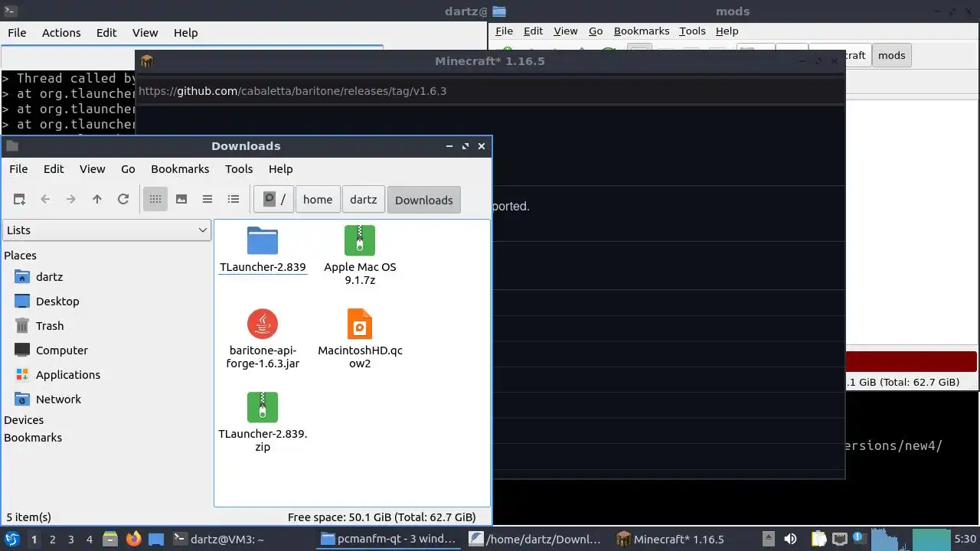The image size is (980, 551).
Task: Click the Free space status text in Downloads
Action: (381, 517)
